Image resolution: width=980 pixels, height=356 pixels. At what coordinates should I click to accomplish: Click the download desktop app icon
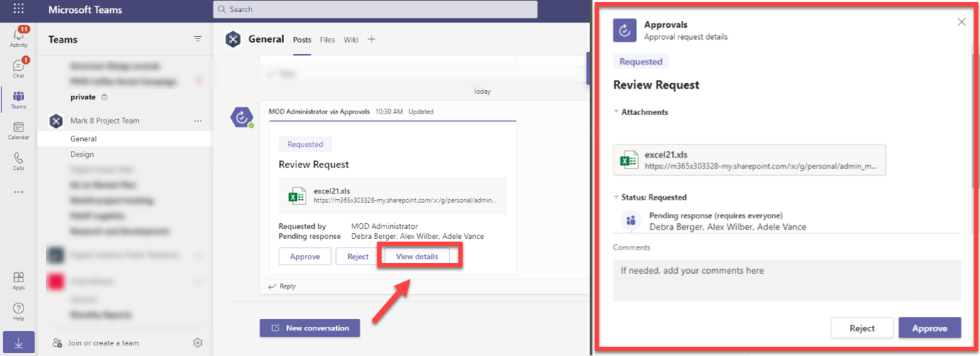point(18,343)
